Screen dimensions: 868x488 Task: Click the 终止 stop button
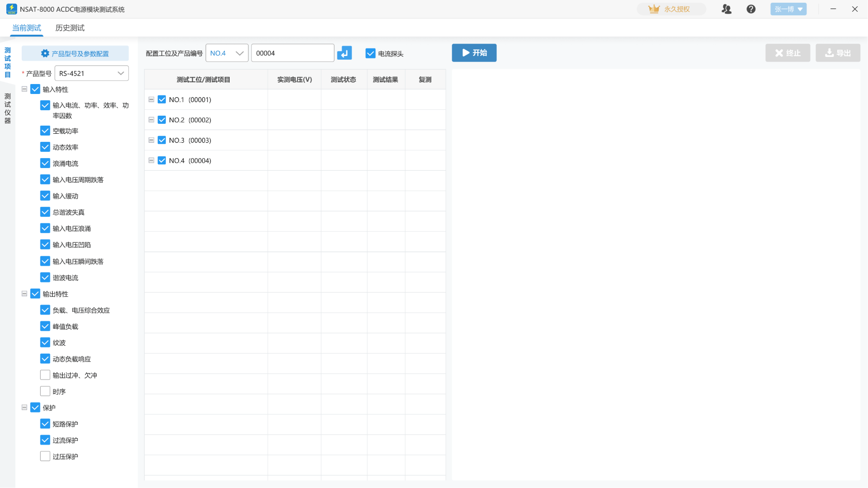[787, 53]
